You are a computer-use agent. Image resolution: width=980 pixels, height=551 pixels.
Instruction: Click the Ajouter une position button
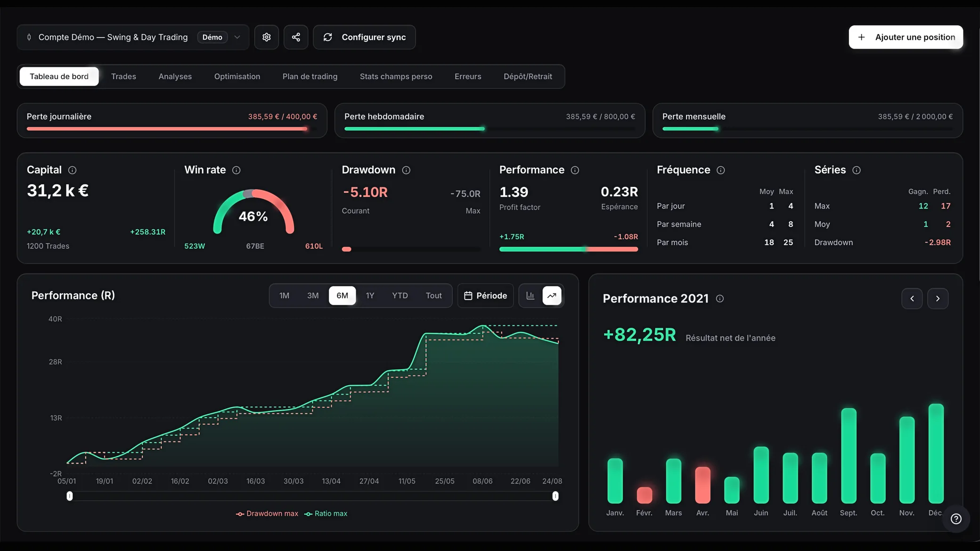click(906, 37)
